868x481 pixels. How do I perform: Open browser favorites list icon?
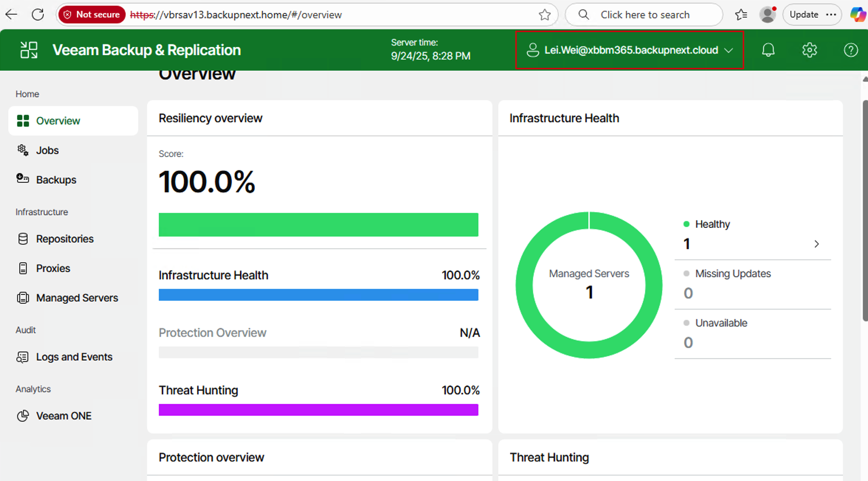741,15
